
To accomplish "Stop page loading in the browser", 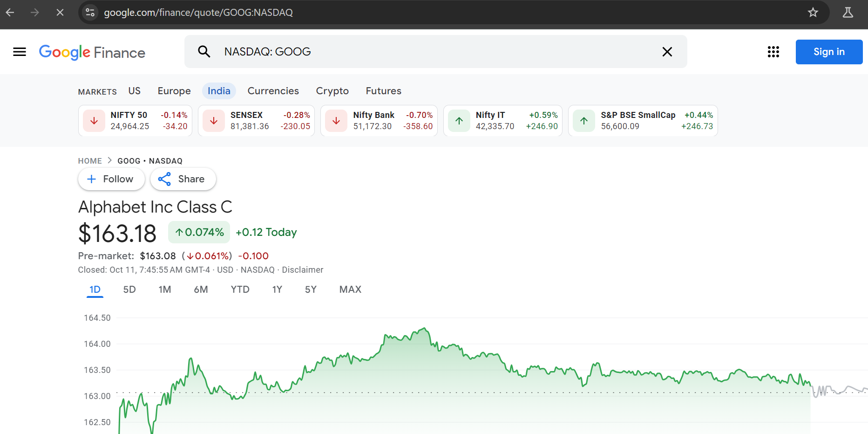I will (x=60, y=13).
